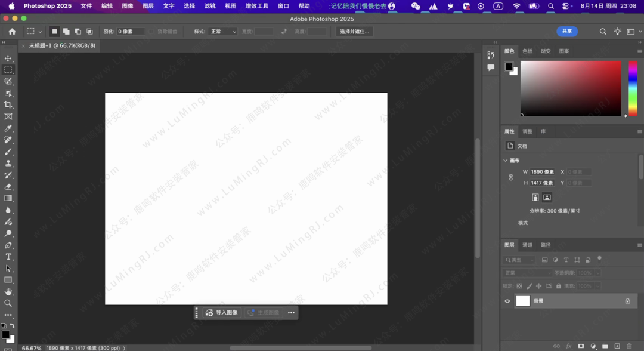
Task: Open the 样式 dropdown set to 正常
Action: (x=224, y=32)
